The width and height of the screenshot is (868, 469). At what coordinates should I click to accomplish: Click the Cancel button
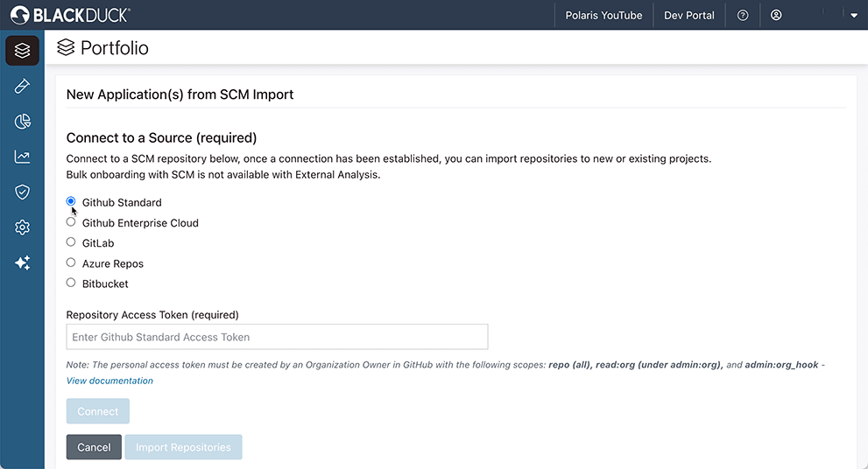click(x=94, y=447)
